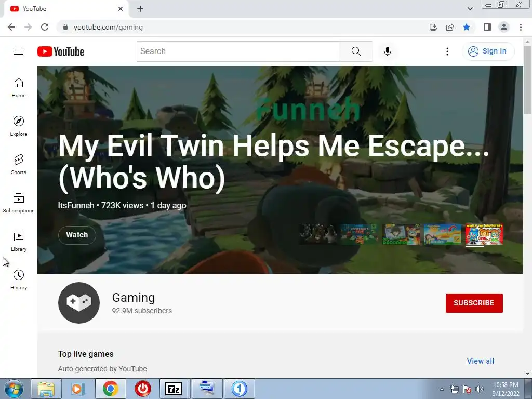Select the first dark carousel thumbnail
The height and width of the screenshot is (399, 532).
pyautogui.click(x=317, y=234)
